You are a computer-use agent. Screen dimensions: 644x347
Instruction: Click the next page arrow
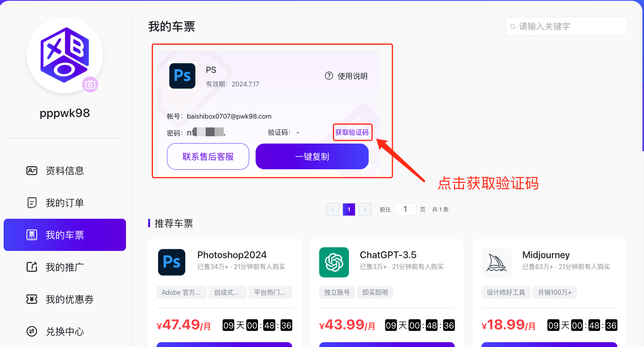365,209
